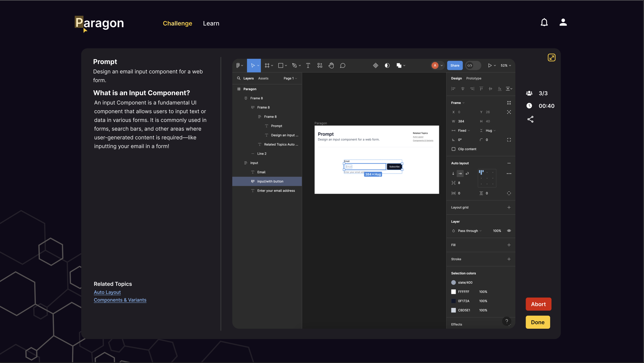Click the Resize to fit icon
The image size is (644, 363).
pos(509,103)
